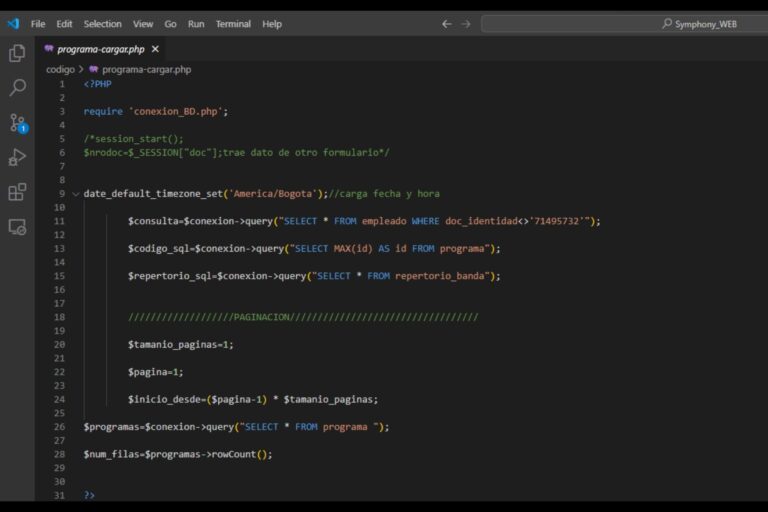Click line number 1 in gutter
Image resolution: width=768 pixels, height=512 pixels.
click(62, 84)
